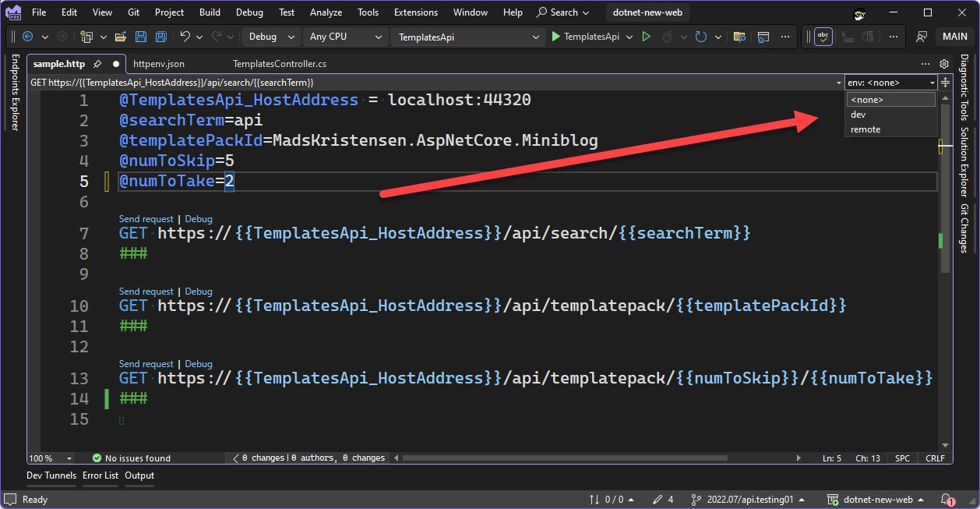Click the Save single-disk icon
980x509 pixels.
[141, 37]
